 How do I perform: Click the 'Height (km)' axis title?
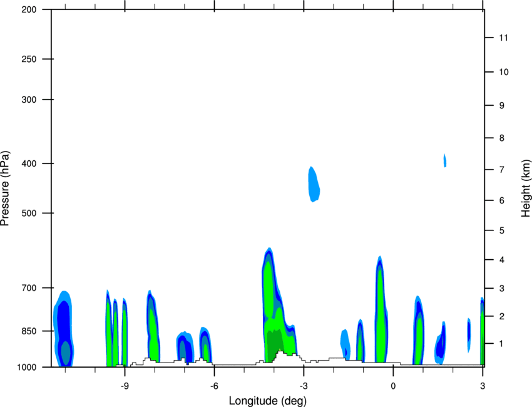526,188
